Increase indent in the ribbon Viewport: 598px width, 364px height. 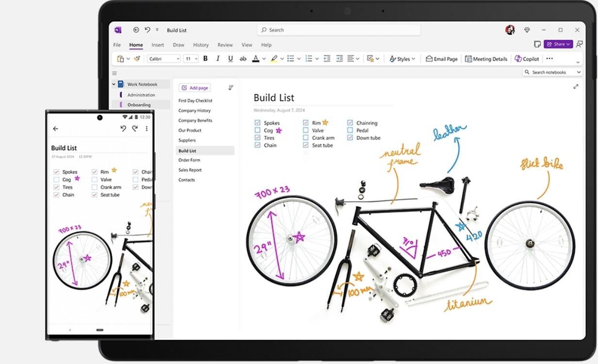pyautogui.click(x=339, y=59)
